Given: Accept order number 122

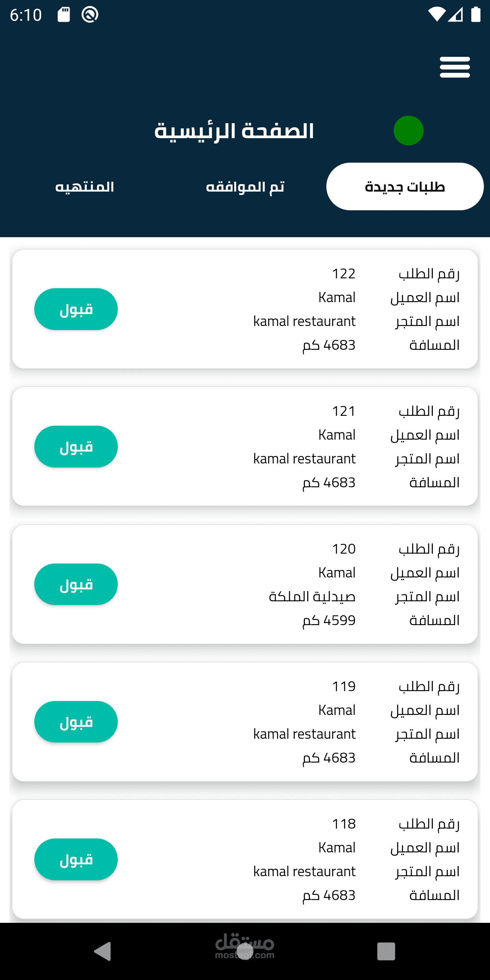Looking at the screenshot, I should tap(76, 309).
